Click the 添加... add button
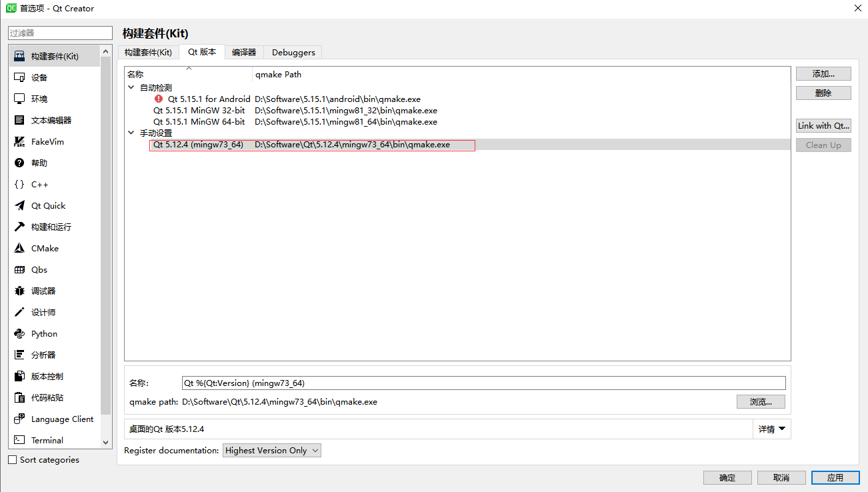Viewport: 868px width, 492px height. point(823,74)
